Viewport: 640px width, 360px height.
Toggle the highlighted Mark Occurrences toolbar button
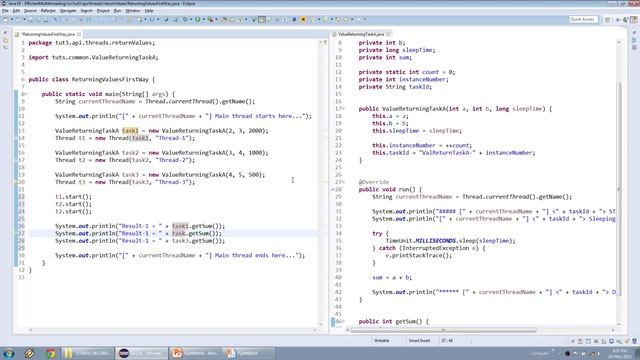pos(262,19)
